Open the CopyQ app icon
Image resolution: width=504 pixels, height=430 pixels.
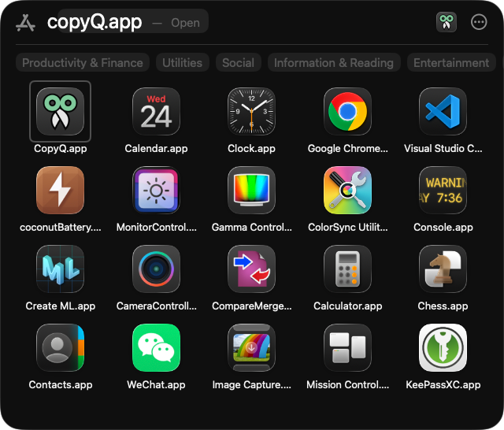[x=60, y=112]
